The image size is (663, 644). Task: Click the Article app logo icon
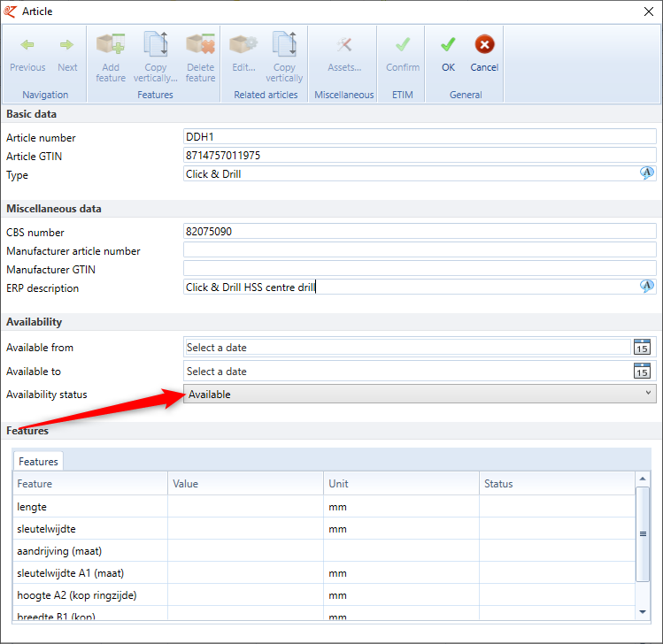[10, 11]
